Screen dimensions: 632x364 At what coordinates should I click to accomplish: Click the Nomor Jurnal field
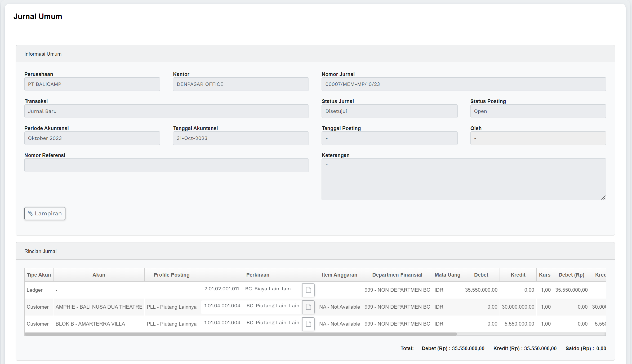(464, 84)
